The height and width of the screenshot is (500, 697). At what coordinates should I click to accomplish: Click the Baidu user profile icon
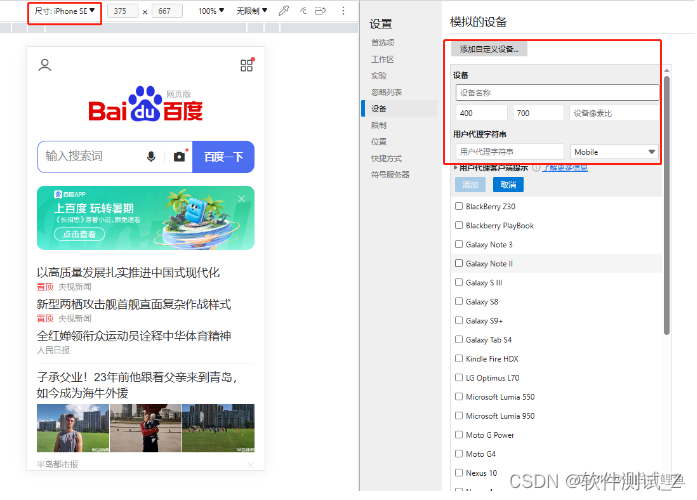(x=44, y=65)
